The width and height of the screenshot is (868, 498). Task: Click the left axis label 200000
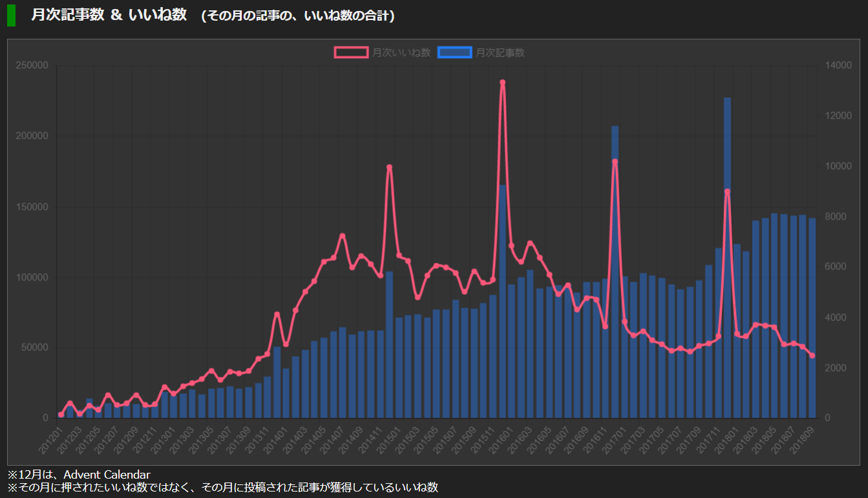(33, 136)
